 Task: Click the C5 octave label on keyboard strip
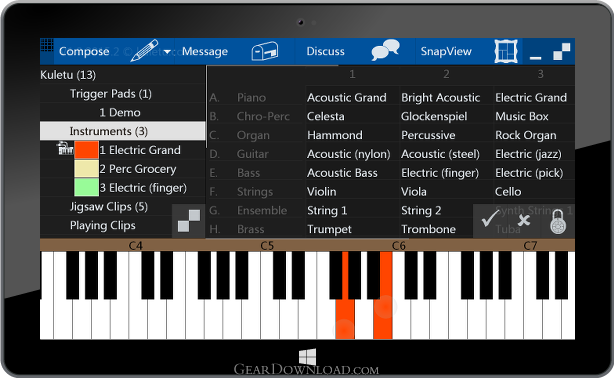pos(267,246)
